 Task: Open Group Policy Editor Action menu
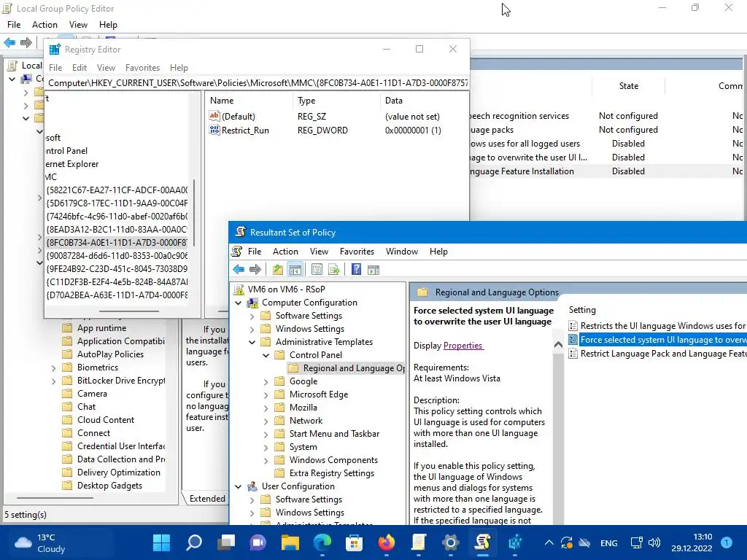pos(44,25)
